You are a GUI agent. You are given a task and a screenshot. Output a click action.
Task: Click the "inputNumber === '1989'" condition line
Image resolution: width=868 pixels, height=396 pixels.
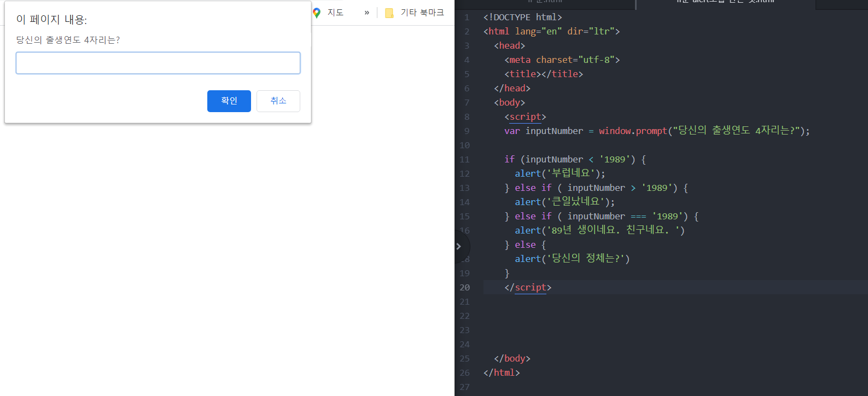[601, 217]
